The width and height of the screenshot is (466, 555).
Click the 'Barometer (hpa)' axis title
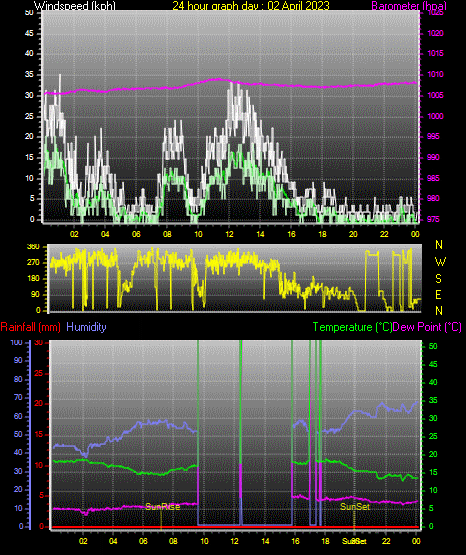point(409,6)
